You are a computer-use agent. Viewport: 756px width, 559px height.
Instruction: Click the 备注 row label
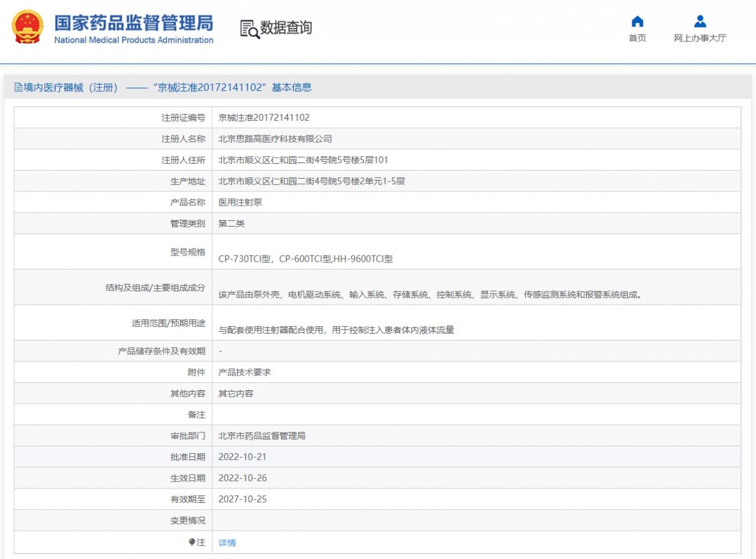[197, 415]
